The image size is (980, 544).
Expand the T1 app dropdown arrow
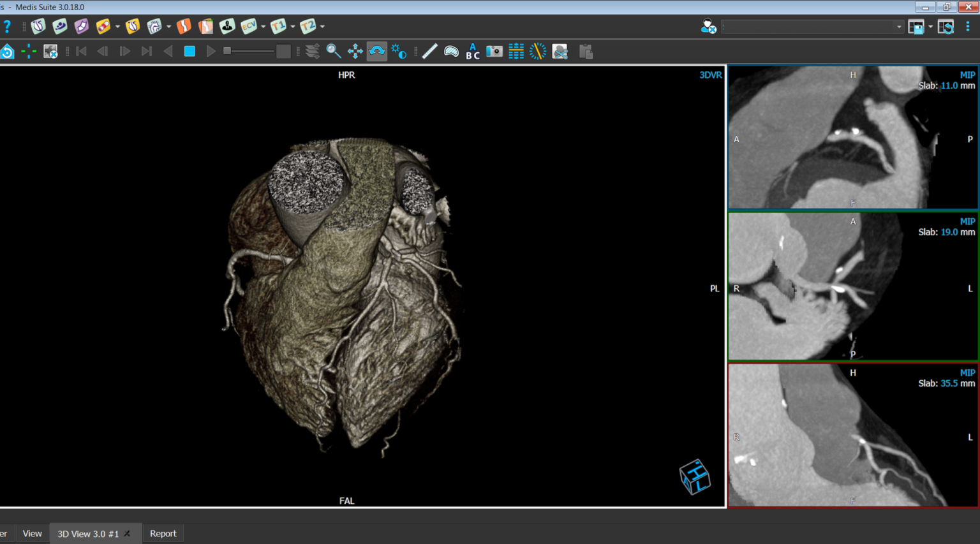293,27
